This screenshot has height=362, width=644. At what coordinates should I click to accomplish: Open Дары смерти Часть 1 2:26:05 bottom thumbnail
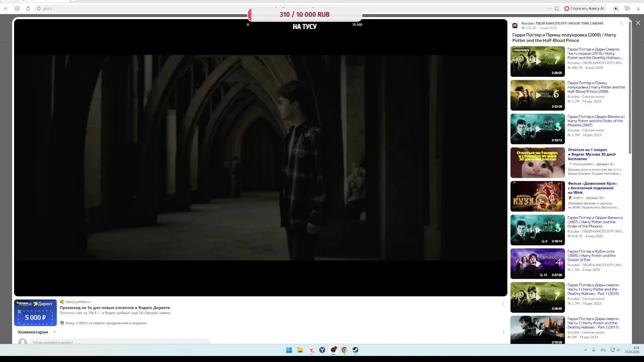point(537,297)
